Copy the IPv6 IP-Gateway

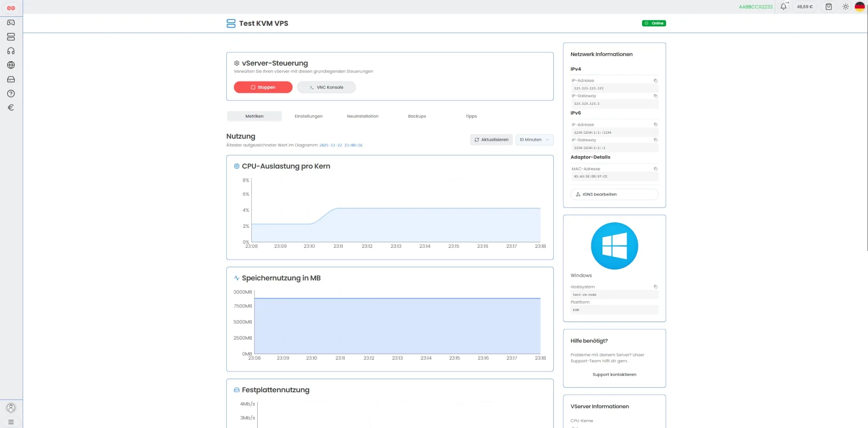pyautogui.click(x=655, y=140)
